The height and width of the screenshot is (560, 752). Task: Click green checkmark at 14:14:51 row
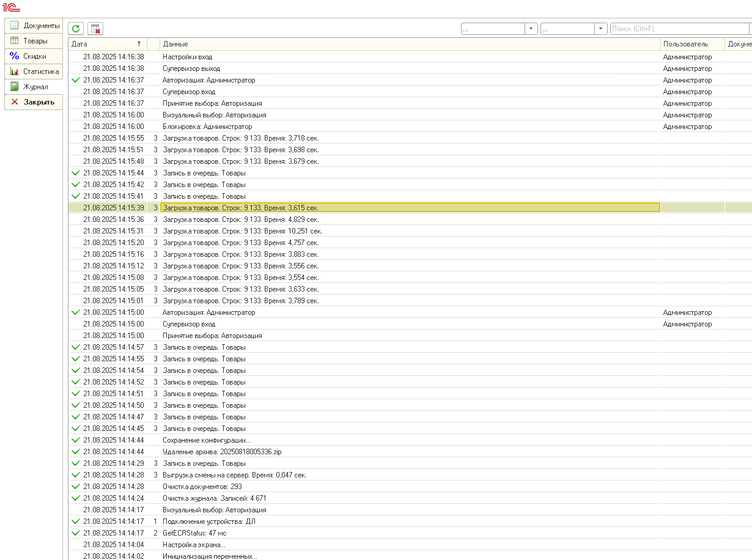point(76,394)
